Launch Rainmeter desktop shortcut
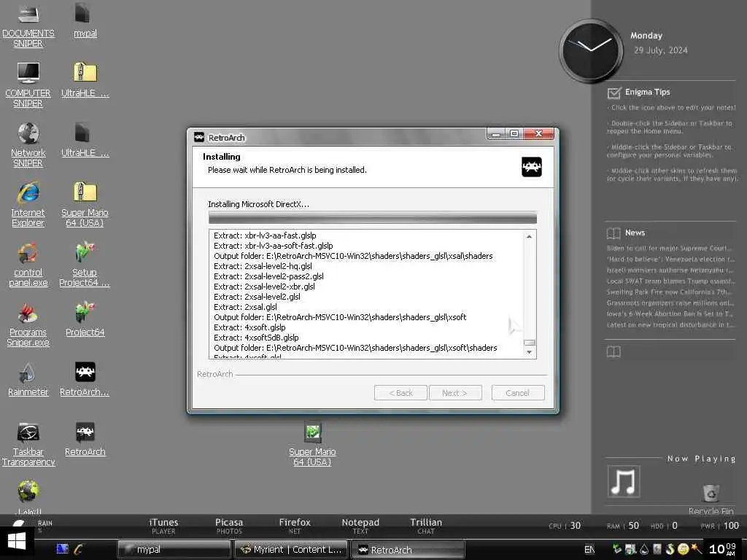The image size is (747, 560). point(28,379)
